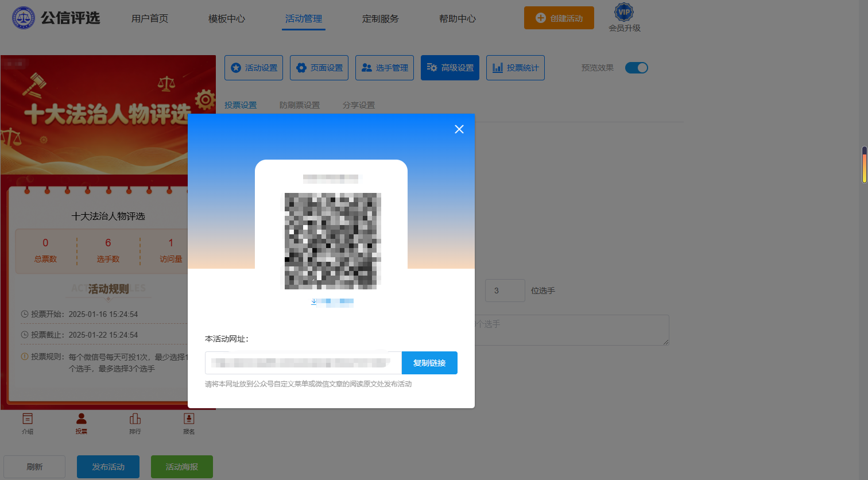
Task: Click the 活动海报 poster button
Action: coord(182,467)
